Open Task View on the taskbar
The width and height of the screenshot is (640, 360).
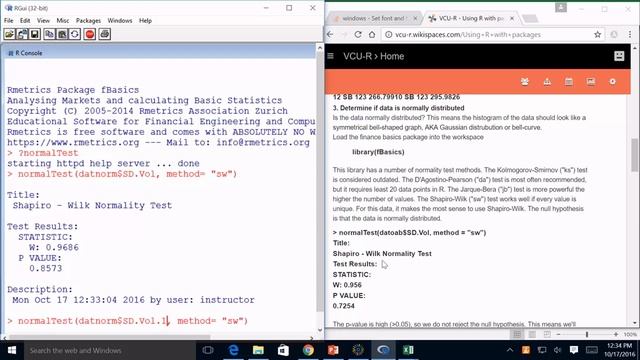208,350
